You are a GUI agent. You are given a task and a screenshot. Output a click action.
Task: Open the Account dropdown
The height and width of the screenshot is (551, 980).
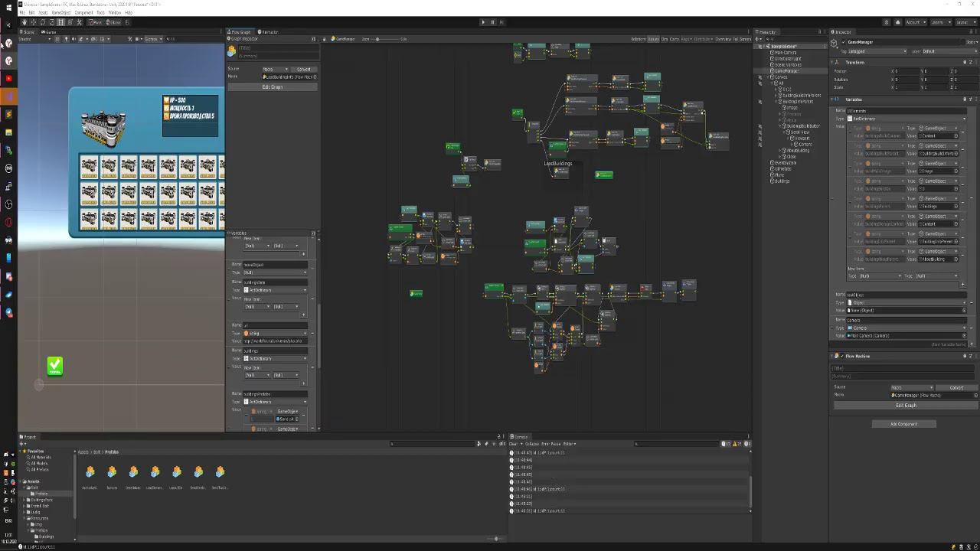click(915, 22)
